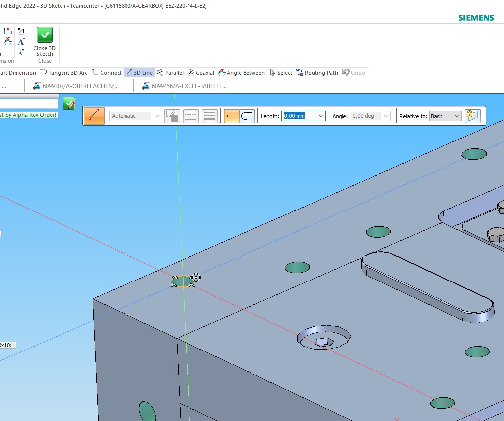Click the line color icon in command bar
This screenshot has width=504, height=421.
pyautogui.click(x=172, y=116)
